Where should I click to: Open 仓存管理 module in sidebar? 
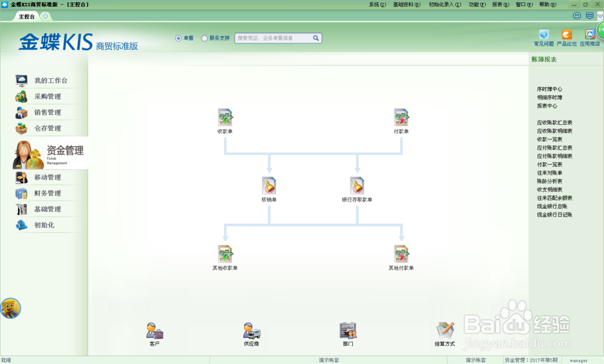pos(47,128)
